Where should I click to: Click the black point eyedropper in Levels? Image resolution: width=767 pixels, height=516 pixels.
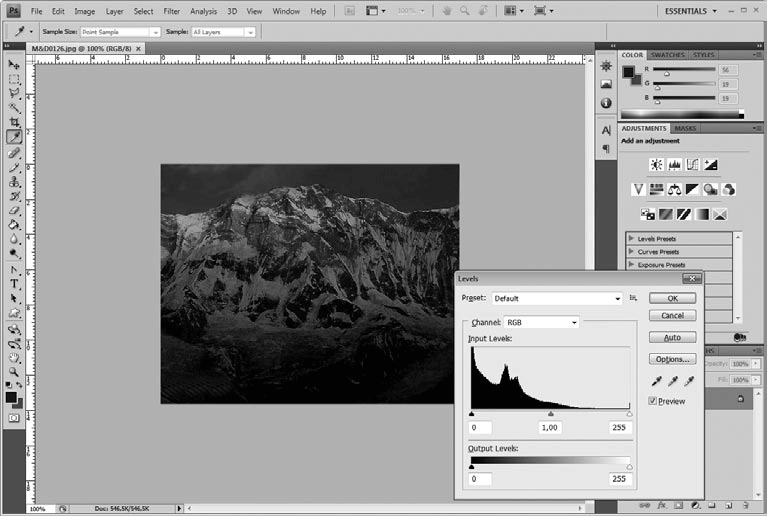[656, 381]
